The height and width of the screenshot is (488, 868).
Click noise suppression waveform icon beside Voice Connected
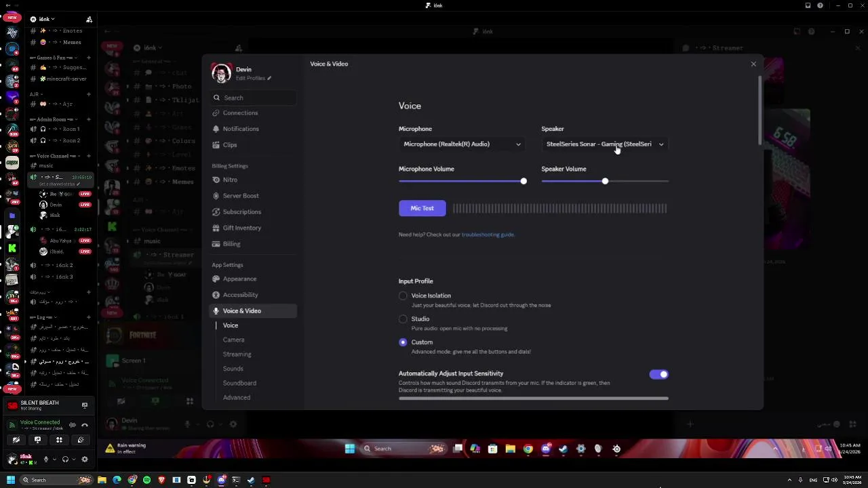[73, 425]
